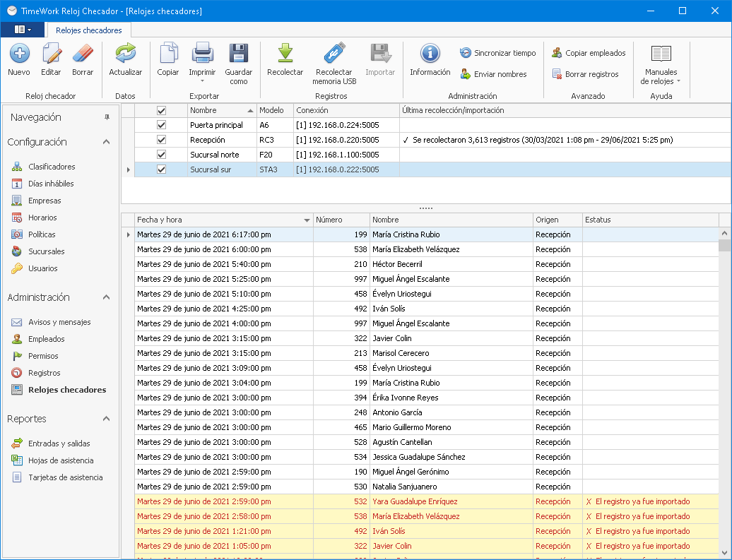The width and height of the screenshot is (732, 560).
Task: Click the Borrar registros button
Action: coord(585,74)
